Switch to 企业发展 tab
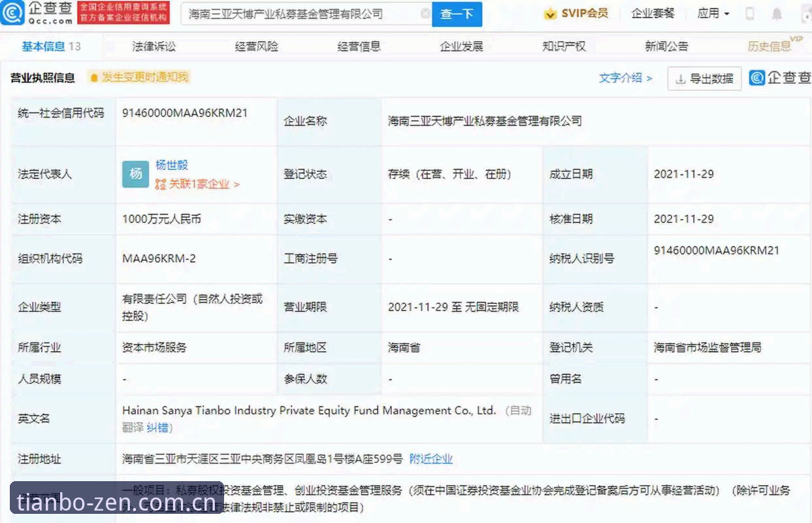This screenshot has width=812, height=523. coord(462,46)
